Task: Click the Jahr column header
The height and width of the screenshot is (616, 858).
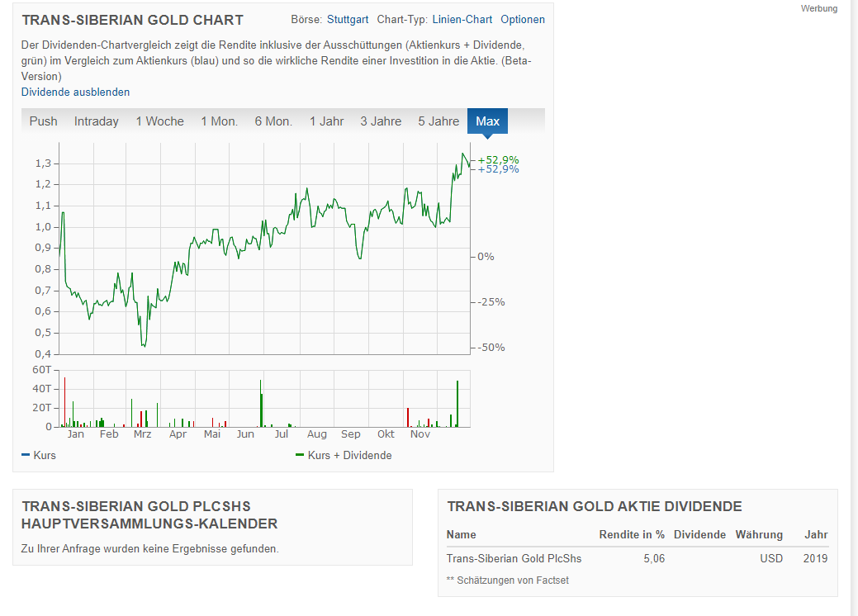Action: point(815,534)
